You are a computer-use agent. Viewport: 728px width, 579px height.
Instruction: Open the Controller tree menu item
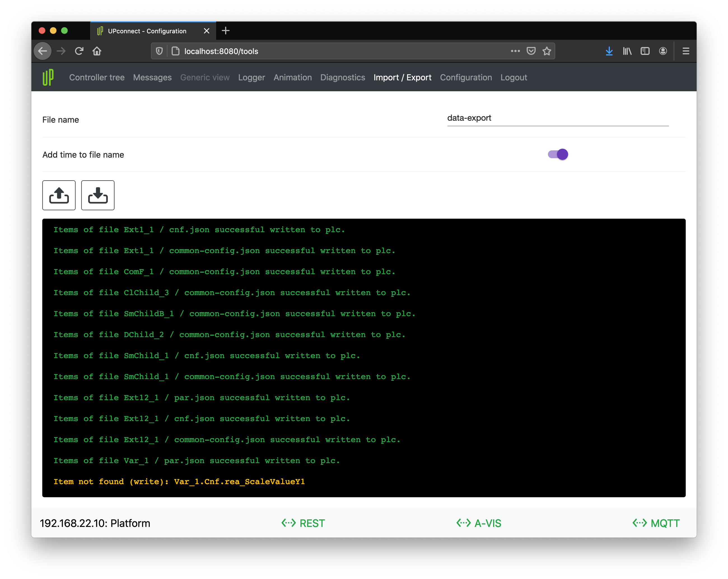97,77
